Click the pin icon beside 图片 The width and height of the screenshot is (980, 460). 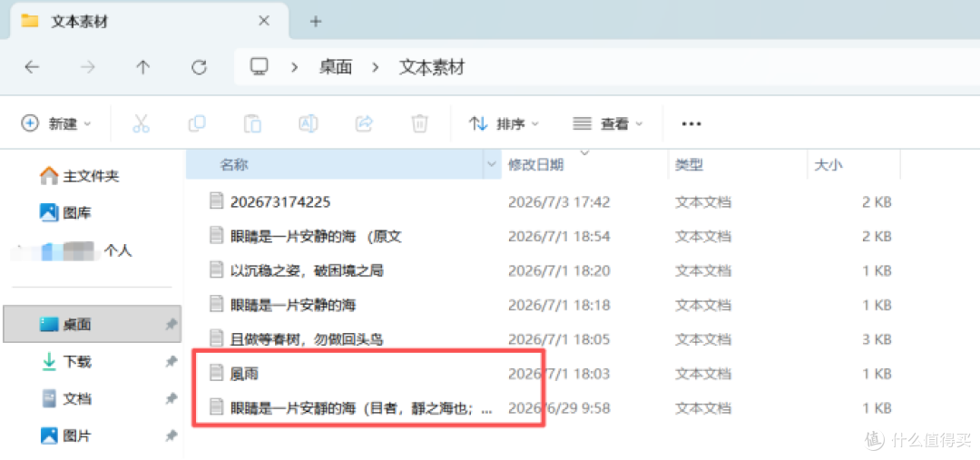(171, 435)
